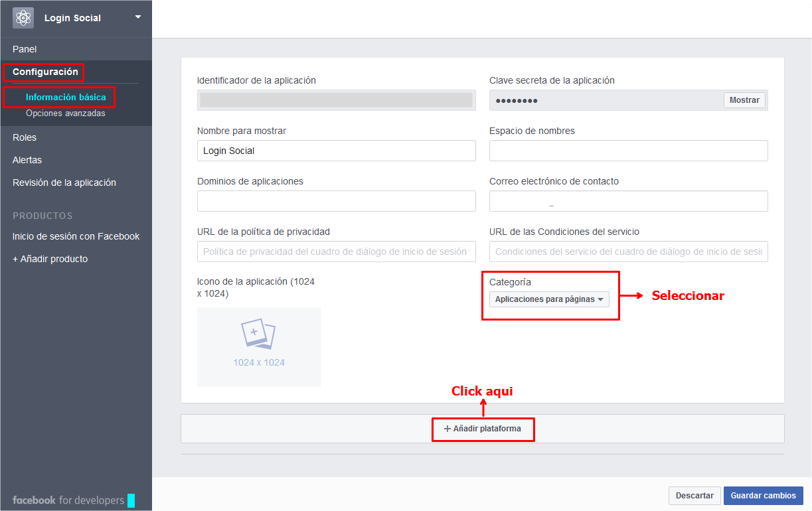812x511 pixels.
Task: Go to Roles section
Action: tap(25, 137)
